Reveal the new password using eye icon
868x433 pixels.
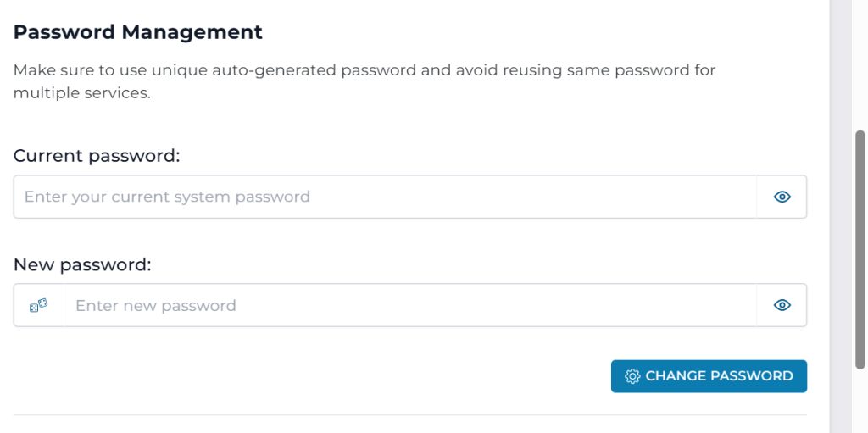(782, 305)
